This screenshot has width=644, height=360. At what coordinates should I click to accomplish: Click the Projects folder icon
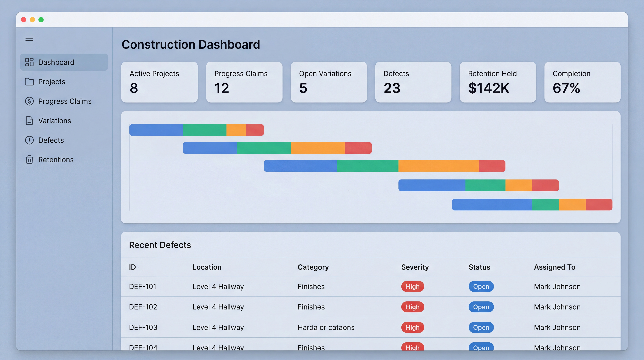coord(29,82)
